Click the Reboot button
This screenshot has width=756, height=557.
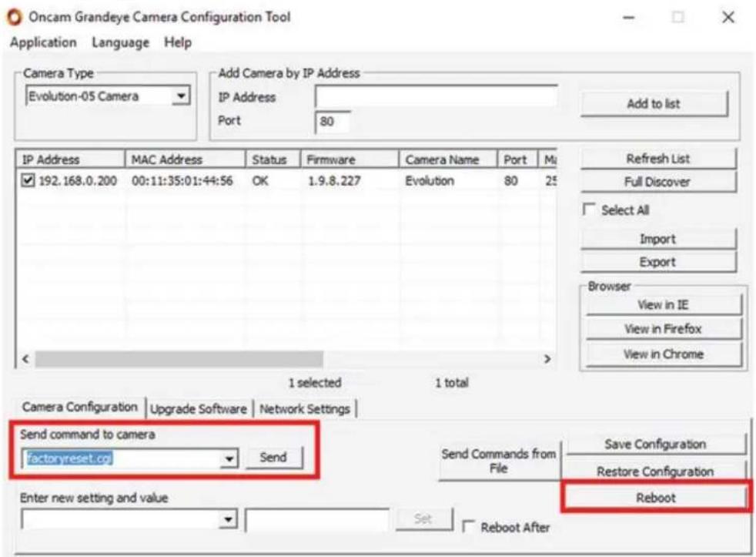pos(655,498)
